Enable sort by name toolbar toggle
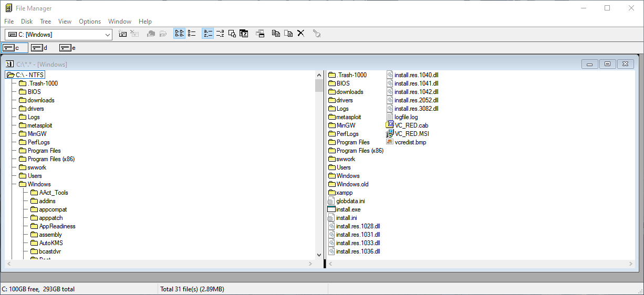The image size is (644, 295). click(x=208, y=34)
